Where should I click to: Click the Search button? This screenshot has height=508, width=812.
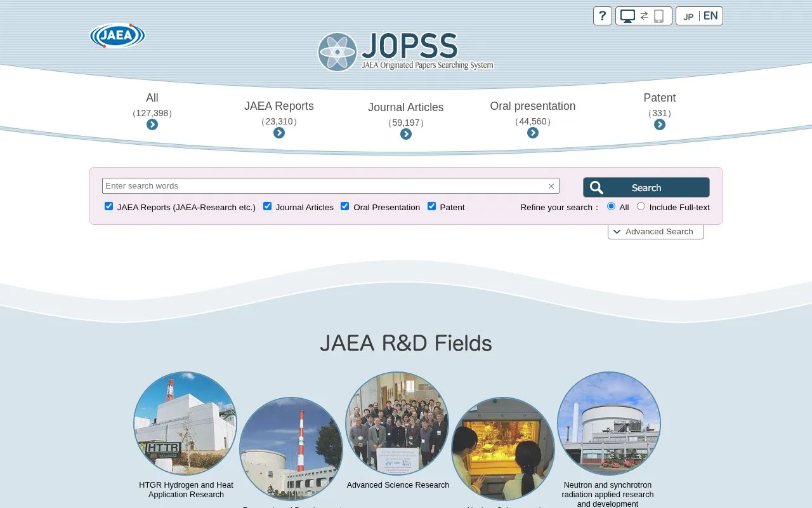click(x=646, y=187)
